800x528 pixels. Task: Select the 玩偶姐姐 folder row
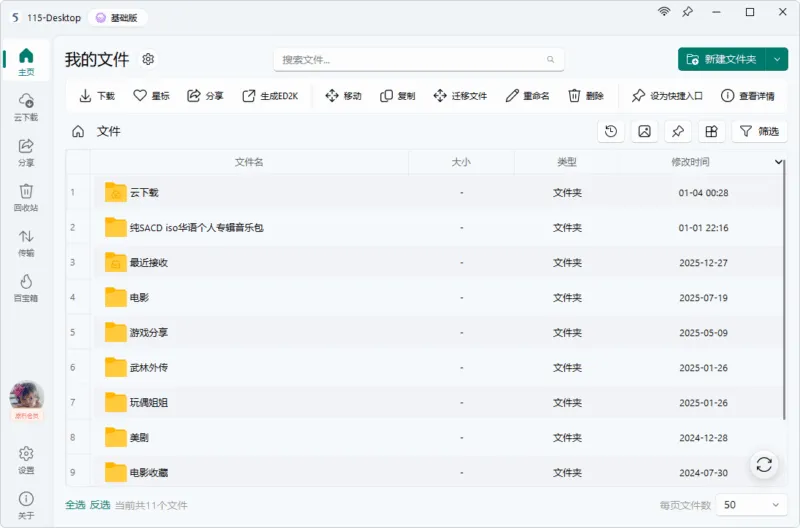[x=425, y=403]
